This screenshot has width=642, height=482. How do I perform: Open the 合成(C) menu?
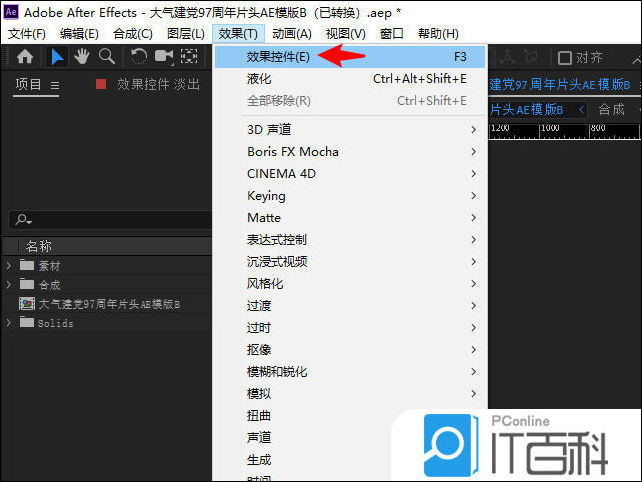133,34
